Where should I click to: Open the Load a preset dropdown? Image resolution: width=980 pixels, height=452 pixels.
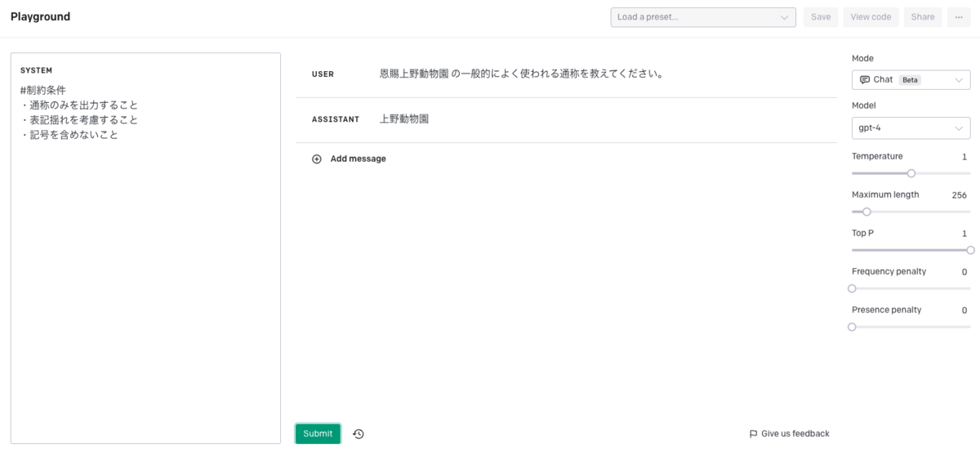pos(703,17)
